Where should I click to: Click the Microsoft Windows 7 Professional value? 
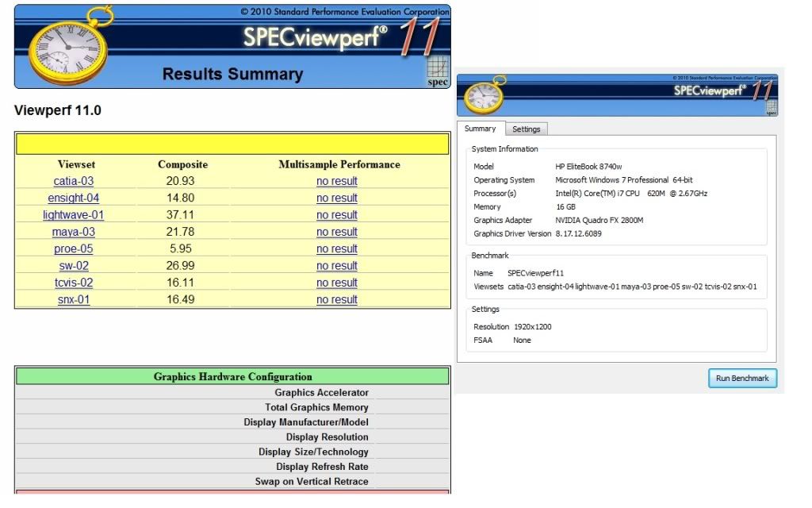623,180
